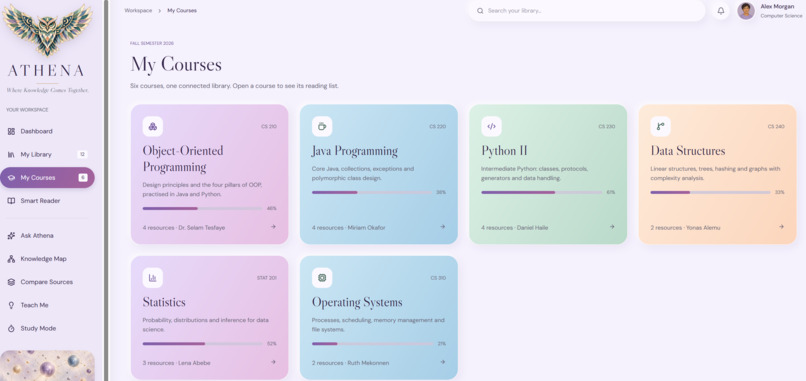Click the planets thumbnail at sidebar bottom
806x381 pixels.
[x=47, y=366]
